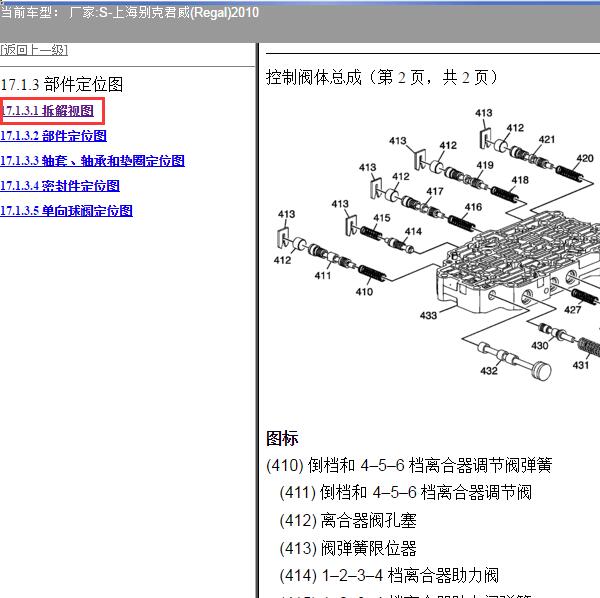Image resolution: width=600 pixels, height=598 pixels.
Task: Click part label 427 in diagram
Action: (572, 310)
